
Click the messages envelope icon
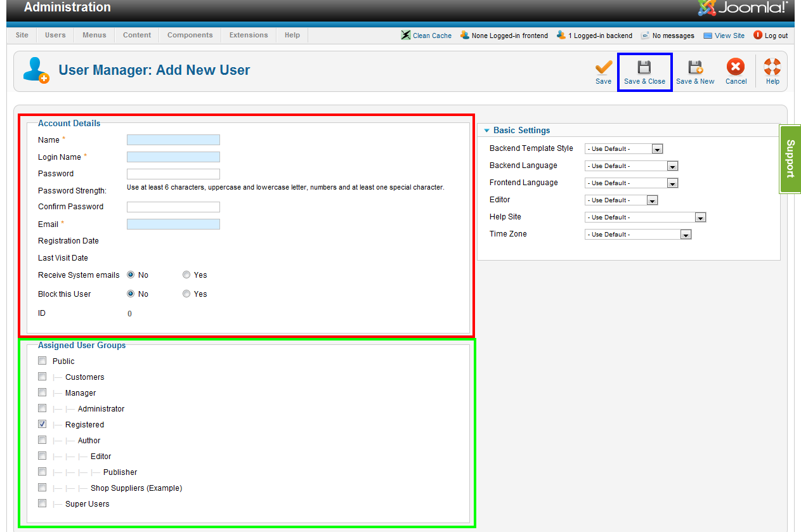pyautogui.click(x=645, y=36)
